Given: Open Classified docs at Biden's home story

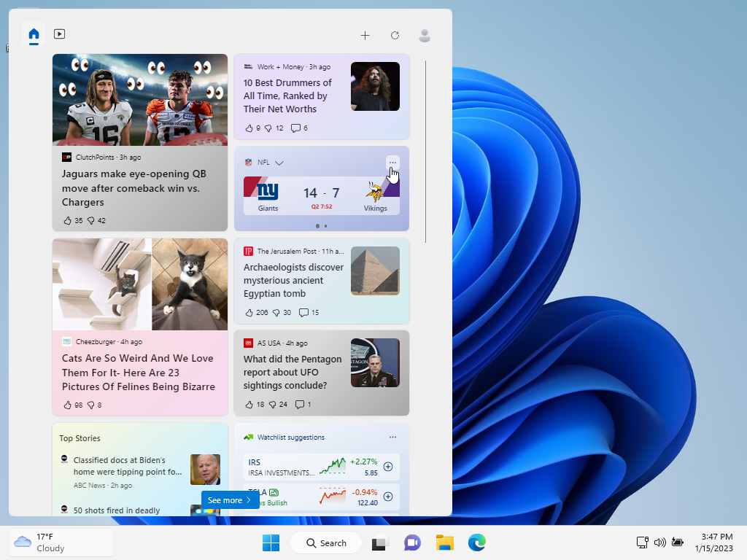Looking at the screenshot, I should coord(128,466).
